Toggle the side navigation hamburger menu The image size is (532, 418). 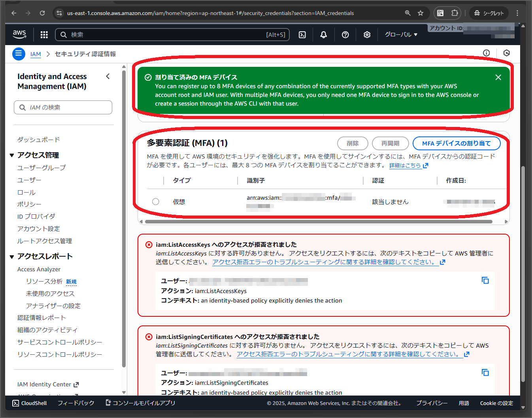pyautogui.click(x=19, y=54)
